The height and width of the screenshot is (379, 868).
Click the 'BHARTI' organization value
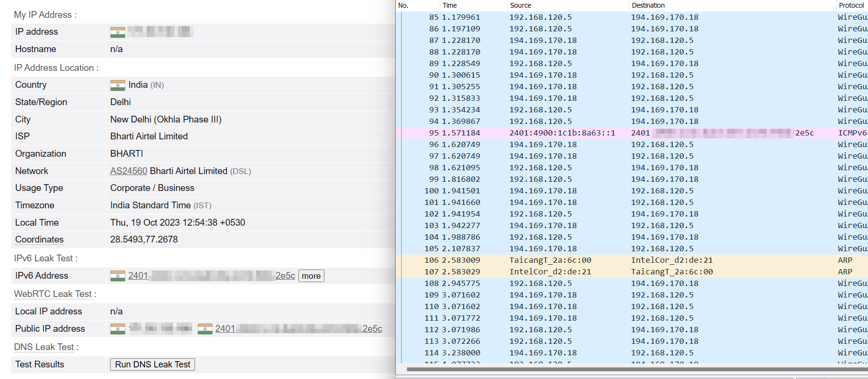(126, 153)
